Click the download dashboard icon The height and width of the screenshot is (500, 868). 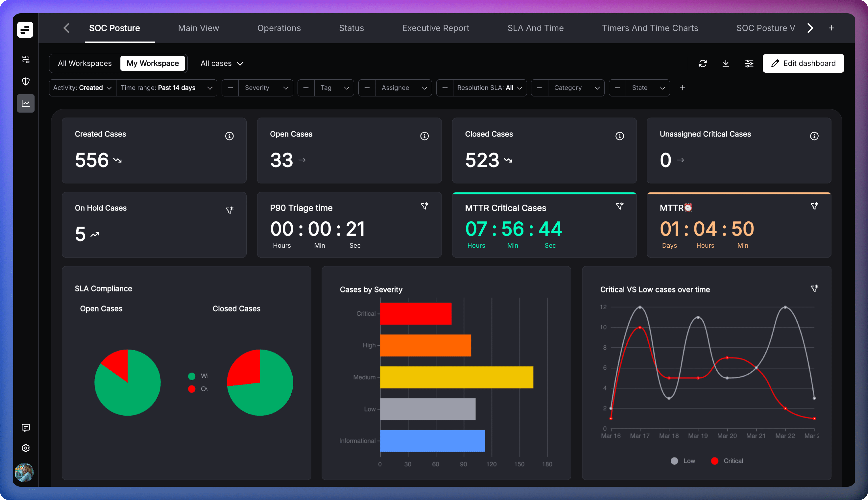[x=726, y=64]
